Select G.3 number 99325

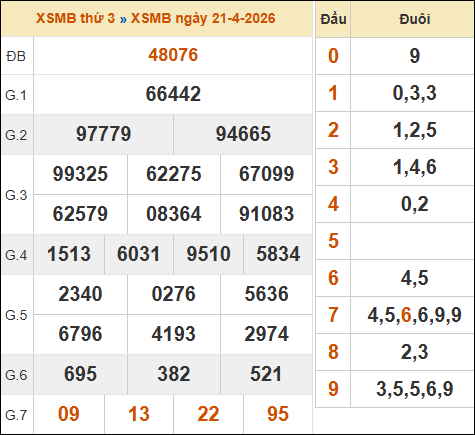(80, 174)
